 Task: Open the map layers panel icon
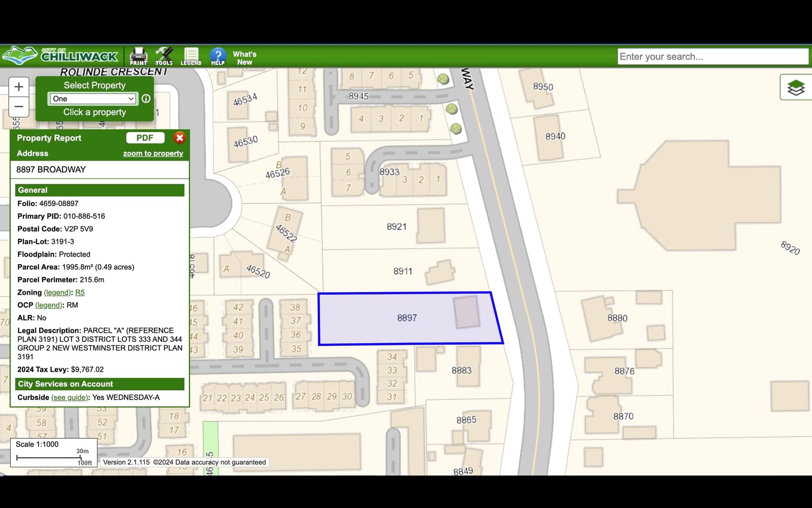pyautogui.click(x=796, y=87)
